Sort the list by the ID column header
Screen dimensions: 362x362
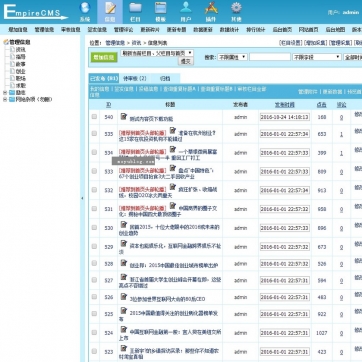click(109, 105)
